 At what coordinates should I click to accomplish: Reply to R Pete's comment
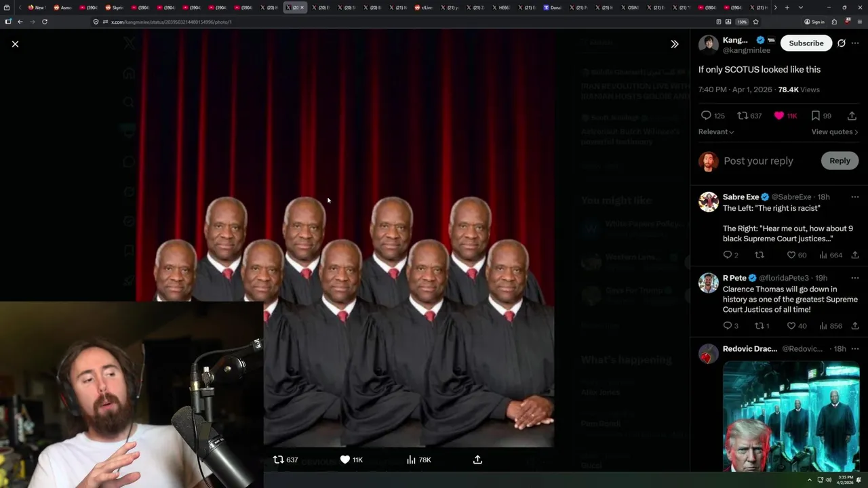[728, 326]
